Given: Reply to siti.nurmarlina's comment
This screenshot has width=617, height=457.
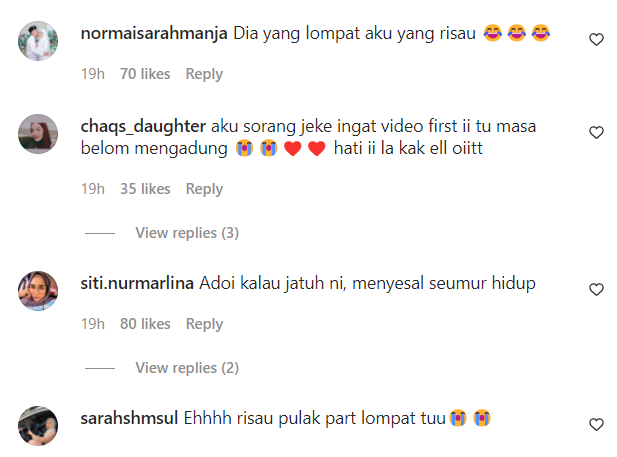Looking at the screenshot, I should (204, 324).
